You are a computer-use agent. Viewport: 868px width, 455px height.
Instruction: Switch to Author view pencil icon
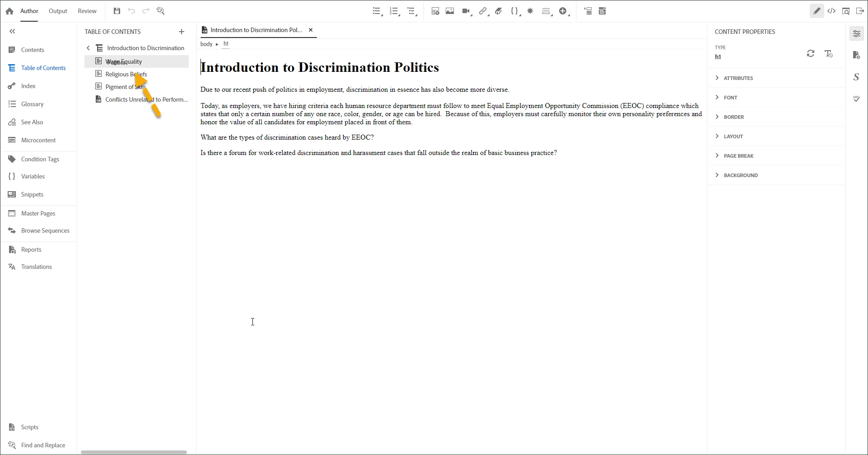(817, 11)
